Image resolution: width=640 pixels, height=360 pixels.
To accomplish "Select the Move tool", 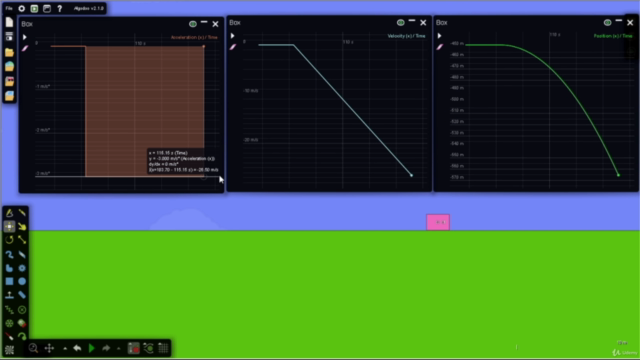I will coord(9,226).
